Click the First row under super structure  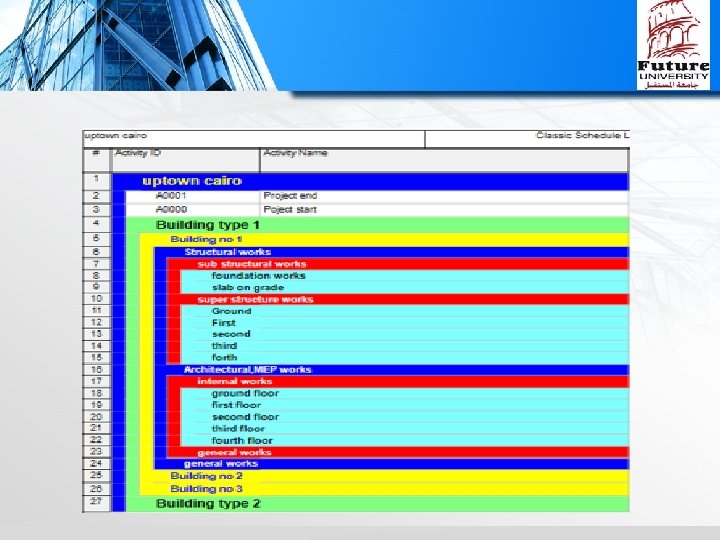tap(405, 323)
